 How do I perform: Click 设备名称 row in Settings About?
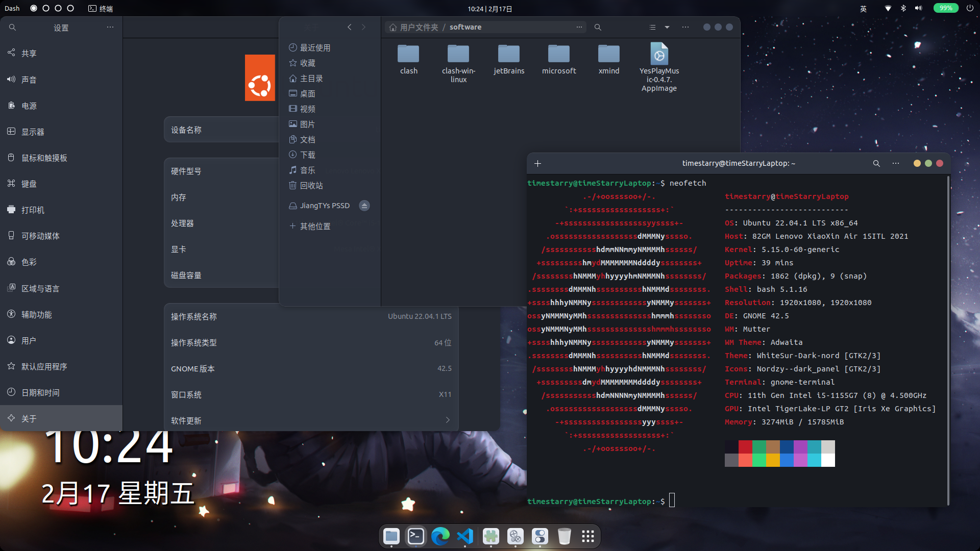(x=222, y=130)
